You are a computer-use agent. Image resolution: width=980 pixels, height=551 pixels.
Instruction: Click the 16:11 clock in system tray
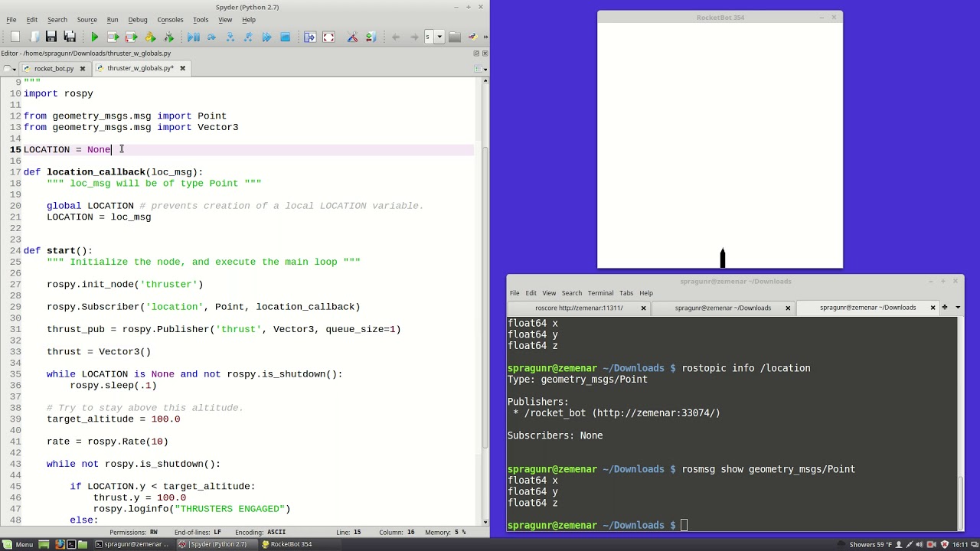(x=960, y=544)
